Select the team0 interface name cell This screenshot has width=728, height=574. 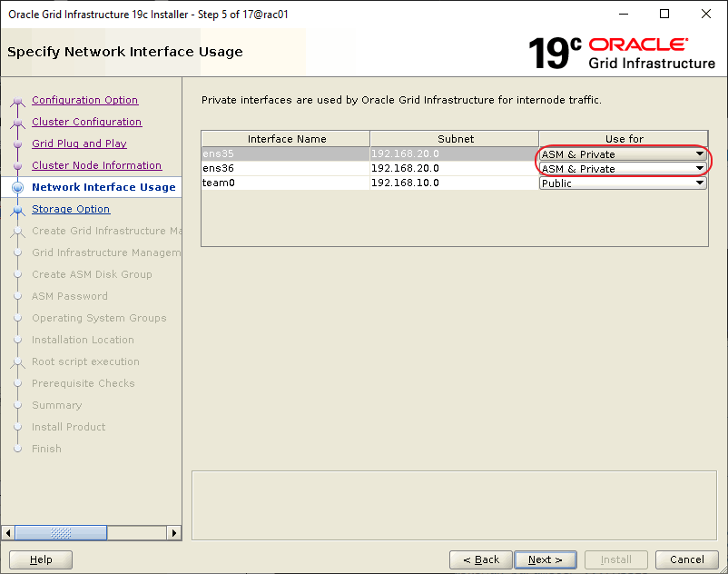coord(286,183)
